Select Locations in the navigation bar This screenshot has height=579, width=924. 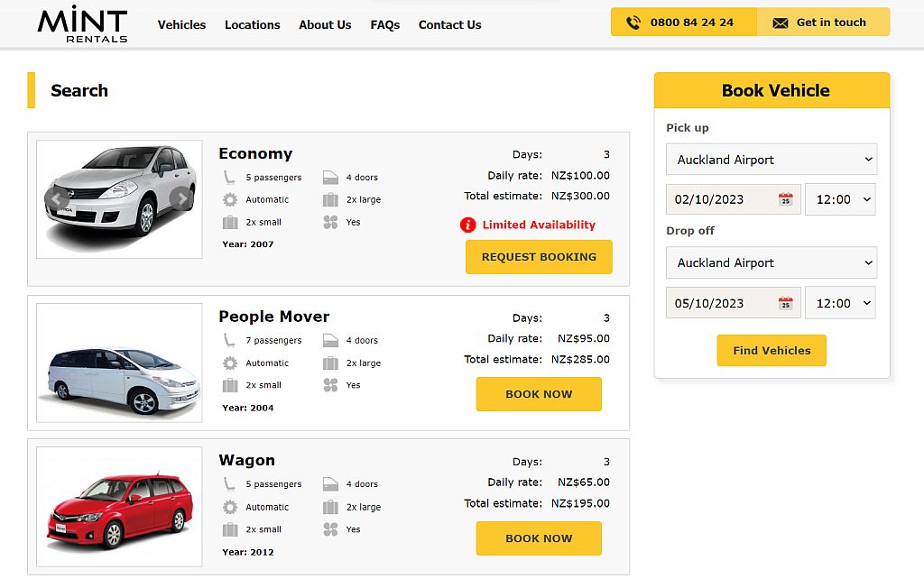coord(252,25)
